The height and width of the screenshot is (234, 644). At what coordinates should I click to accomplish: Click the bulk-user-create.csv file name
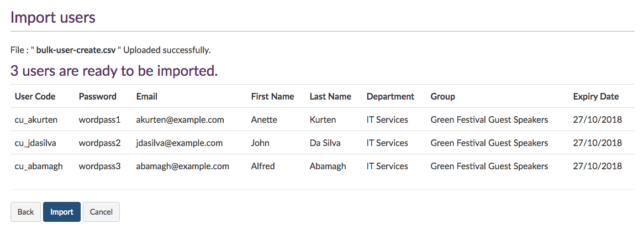(76, 50)
